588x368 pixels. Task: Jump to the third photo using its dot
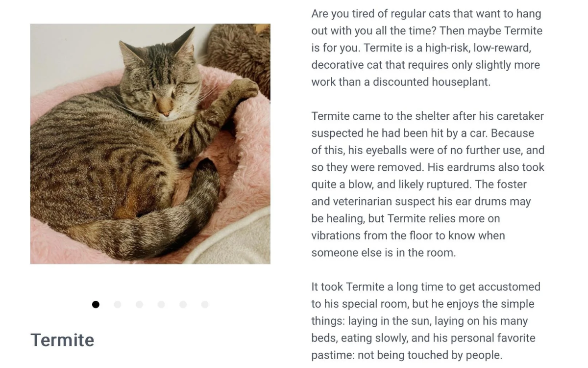point(139,304)
